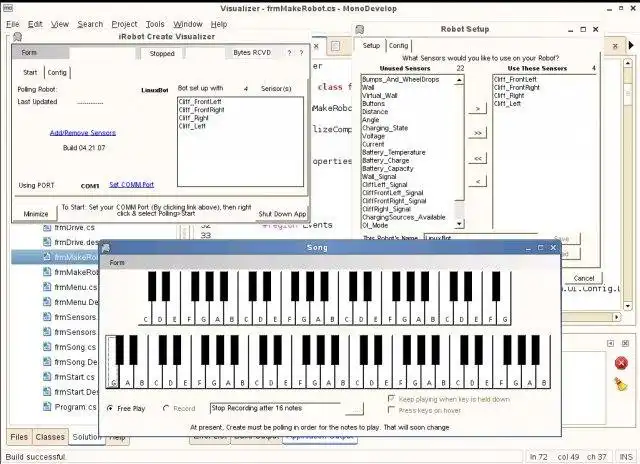Select Virtual_Wall in Unused Sensors list
The width and height of the screenshot is (640, 464).
[380, 95]
